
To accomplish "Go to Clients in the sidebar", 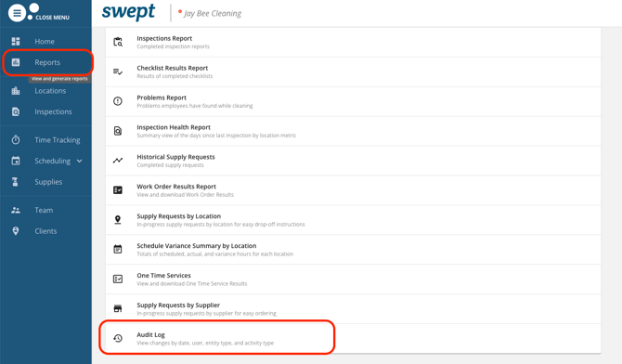I will point(46,231).
